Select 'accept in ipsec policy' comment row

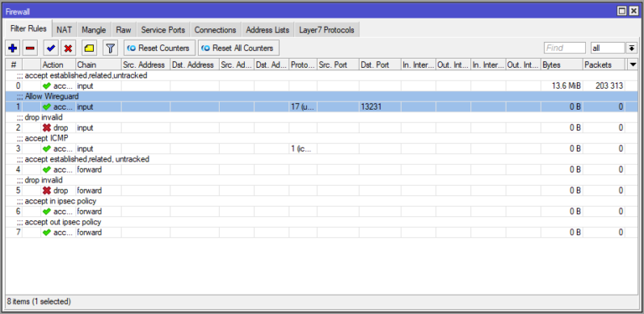click(322, 201)
